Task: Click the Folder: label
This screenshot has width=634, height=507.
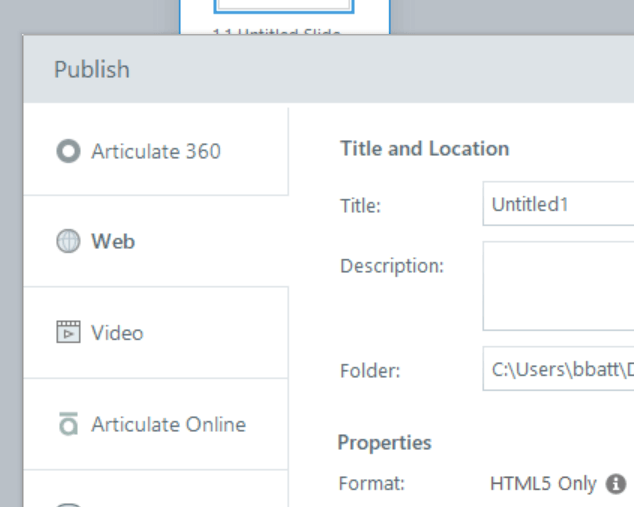Action: [370, 371]
